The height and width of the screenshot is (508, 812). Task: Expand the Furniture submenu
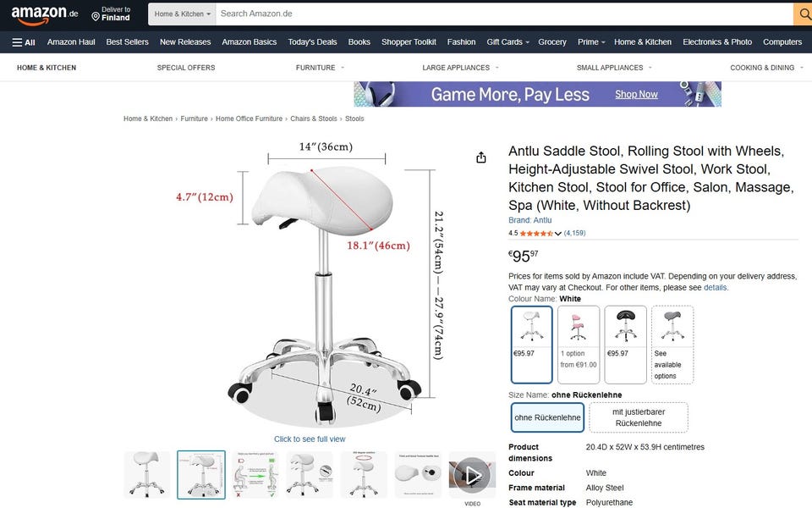coord(320,68)
